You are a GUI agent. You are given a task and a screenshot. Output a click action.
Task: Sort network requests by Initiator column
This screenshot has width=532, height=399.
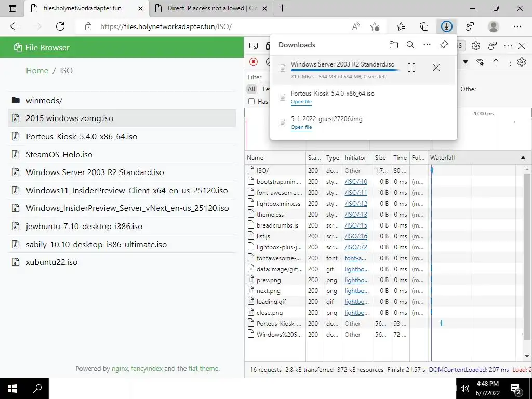pos(357,158)
